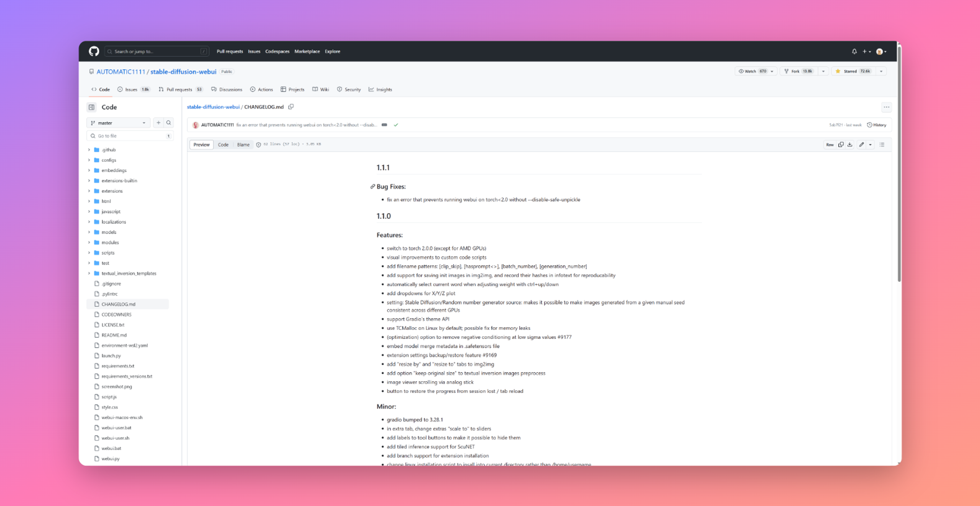
Task: Open the Security tab
Action: click(349, 90)
